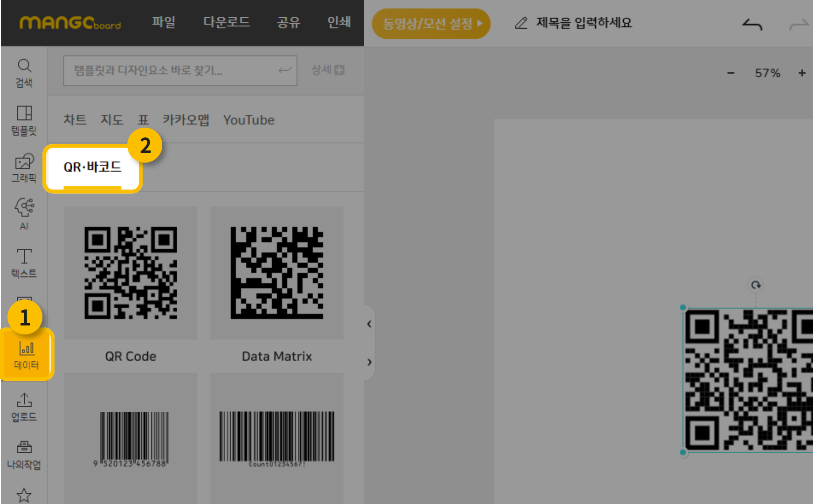
Task: Click the top-left resize handle of QR code
Action: [683, 307]
